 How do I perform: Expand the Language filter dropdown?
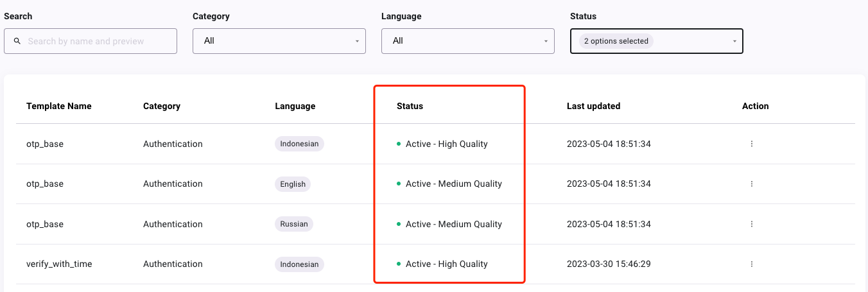(x=468, y=41)
